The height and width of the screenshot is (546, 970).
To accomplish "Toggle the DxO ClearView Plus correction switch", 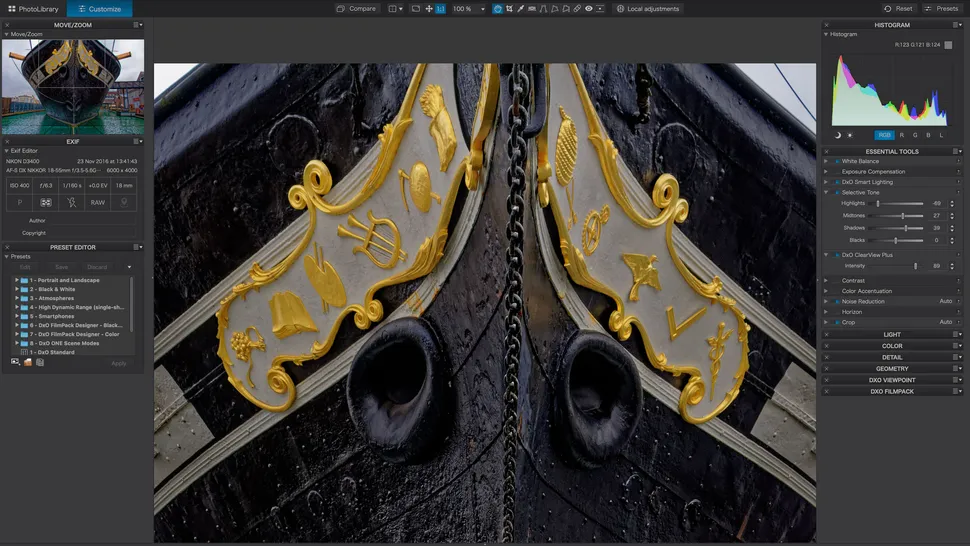I will [836, 255].
